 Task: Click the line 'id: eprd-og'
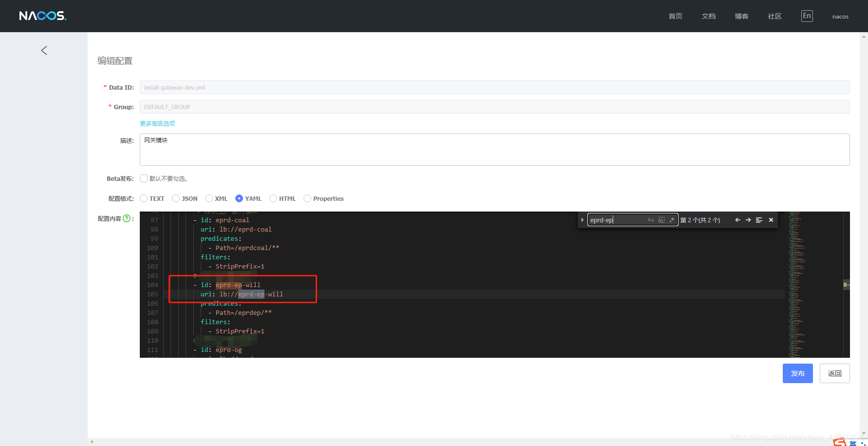pos(221,350)
